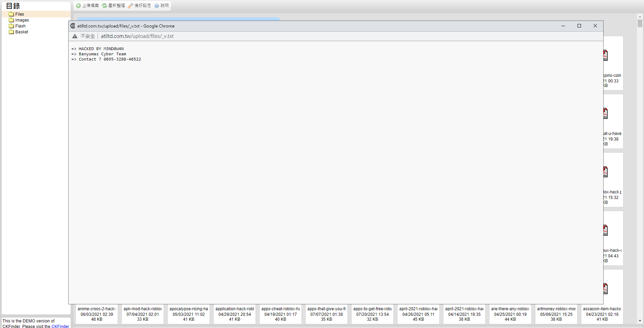Select april-2021-roblox file dated 04/26/2021
This screenshot has height=328, width=644.
point(418,314)
